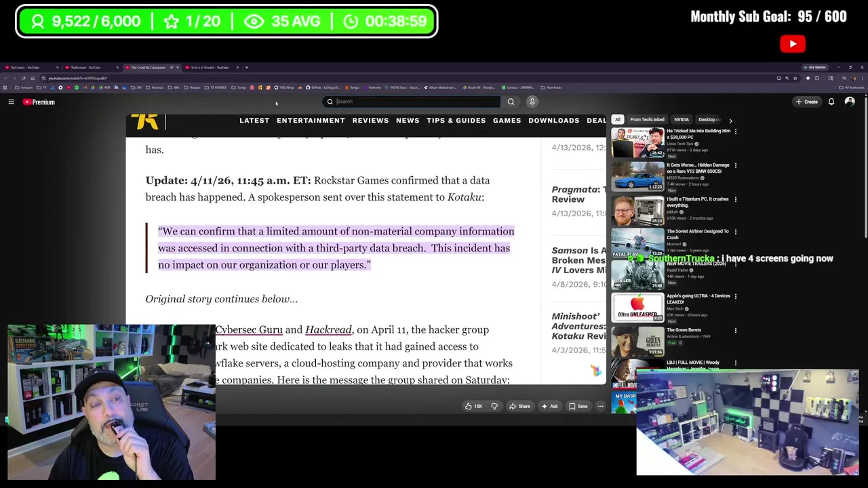Image resolution: width=868 pixels, height=488 pixels.
Task: Open I built a Titanium PC video
Action: (638, 210)
